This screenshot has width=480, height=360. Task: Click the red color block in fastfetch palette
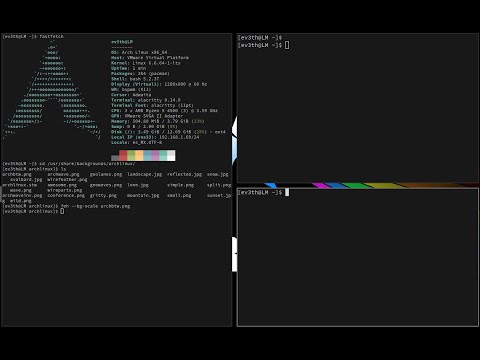click(123, 155)
